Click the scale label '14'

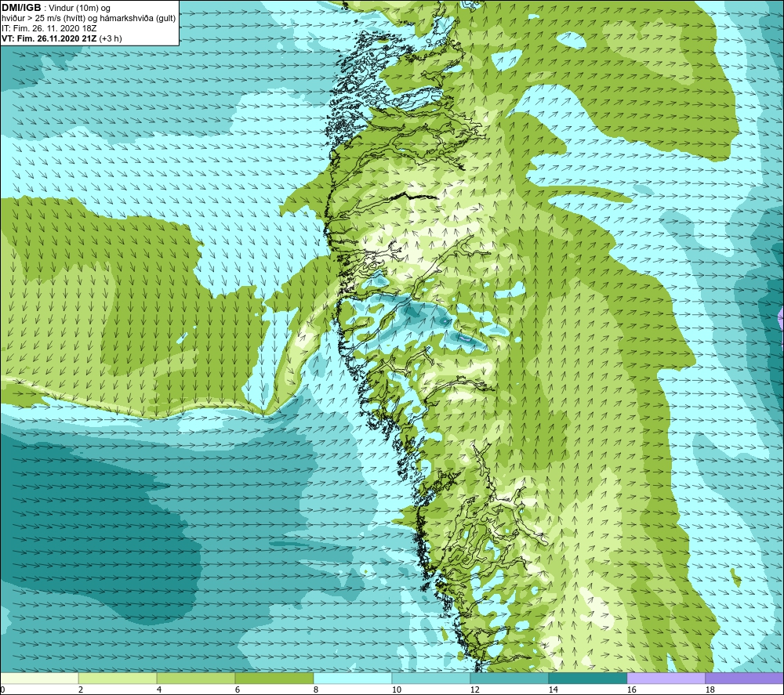pyautogui.click(x=553, y=690)
